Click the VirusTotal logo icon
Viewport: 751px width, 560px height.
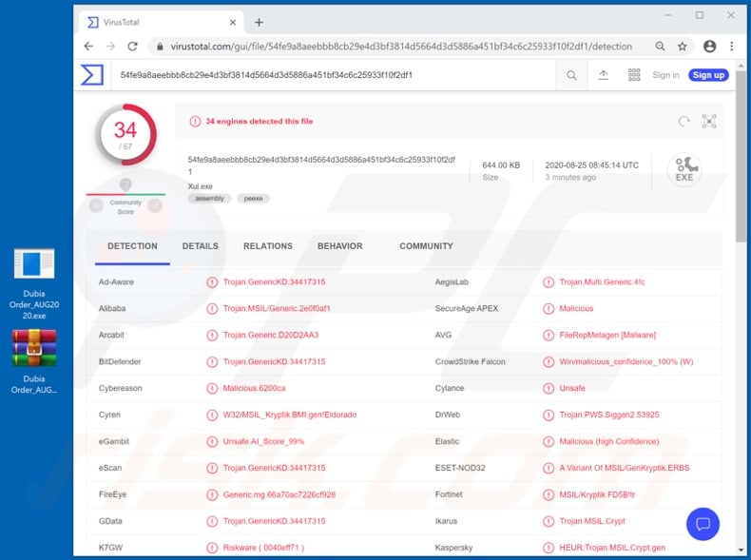(x=92, y=75)
